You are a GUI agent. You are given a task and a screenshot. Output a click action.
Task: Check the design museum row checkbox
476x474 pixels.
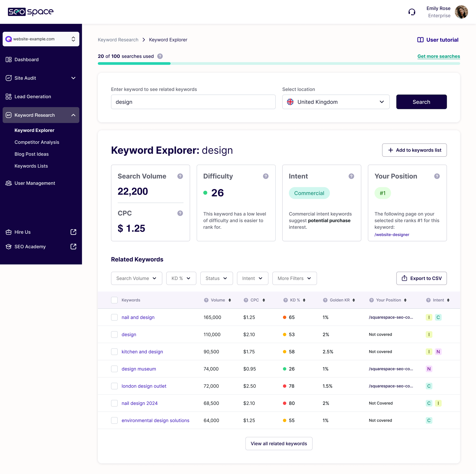114,369
